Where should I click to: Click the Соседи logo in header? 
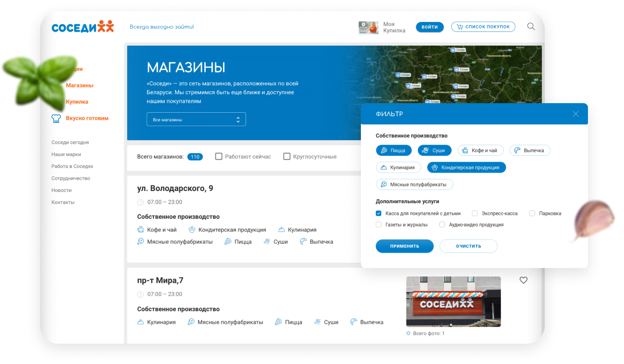pos(83,27)
